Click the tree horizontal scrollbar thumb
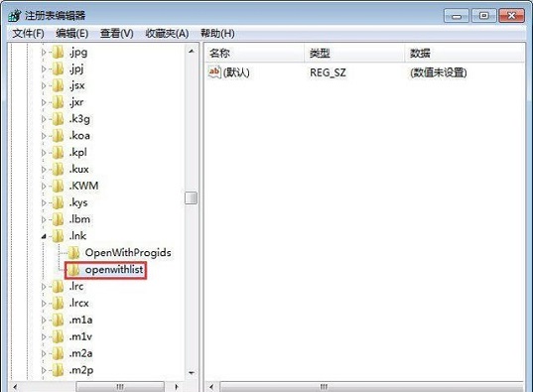 [x=120, y=387]
